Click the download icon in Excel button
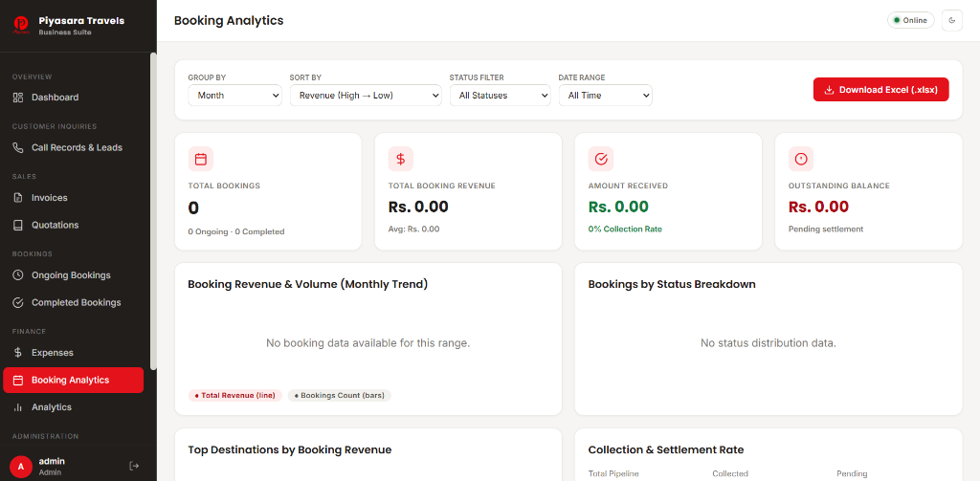The height and width of the screenshot is (481, 980). click(x=829, y=90)
